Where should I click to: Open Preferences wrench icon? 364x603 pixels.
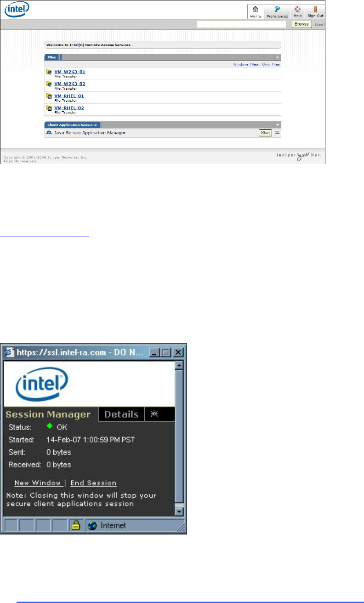point(277,9)
